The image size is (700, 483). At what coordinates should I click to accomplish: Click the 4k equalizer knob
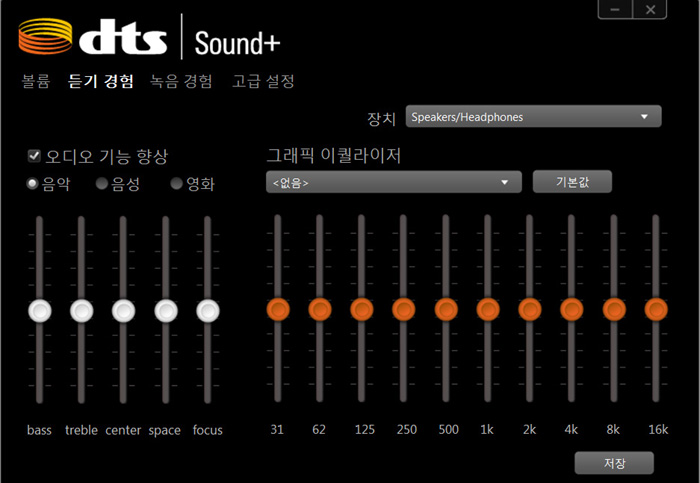pyautogui.click(x=572, y=309)
